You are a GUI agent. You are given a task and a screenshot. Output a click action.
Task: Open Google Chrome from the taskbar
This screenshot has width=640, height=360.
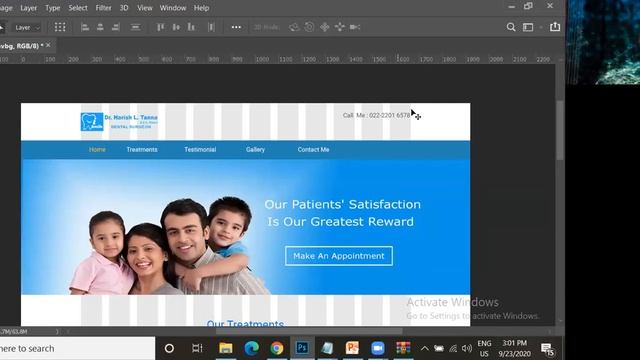pyautogui.click(x=277, y=348)
